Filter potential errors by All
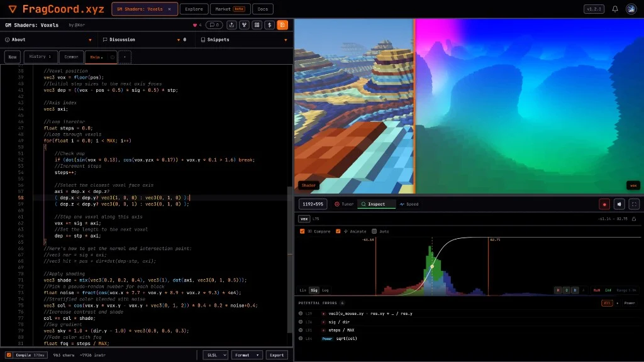This screenshot has width=644, height=362. click(x=607, y=304)
